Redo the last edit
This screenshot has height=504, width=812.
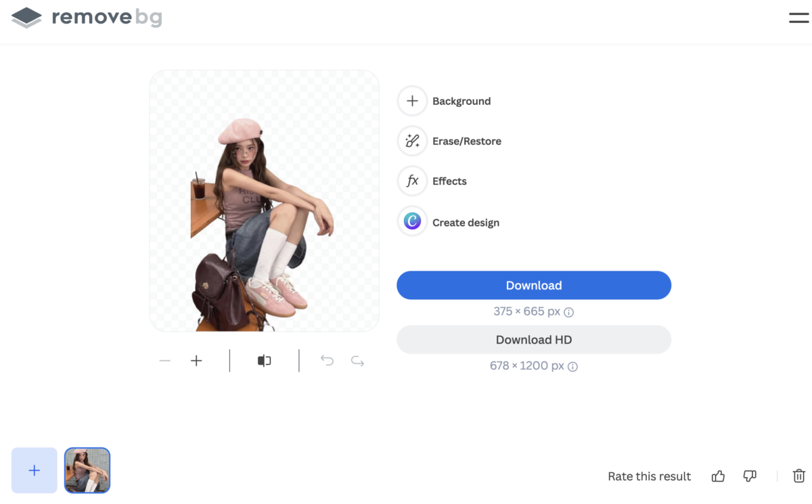[357, 361]
